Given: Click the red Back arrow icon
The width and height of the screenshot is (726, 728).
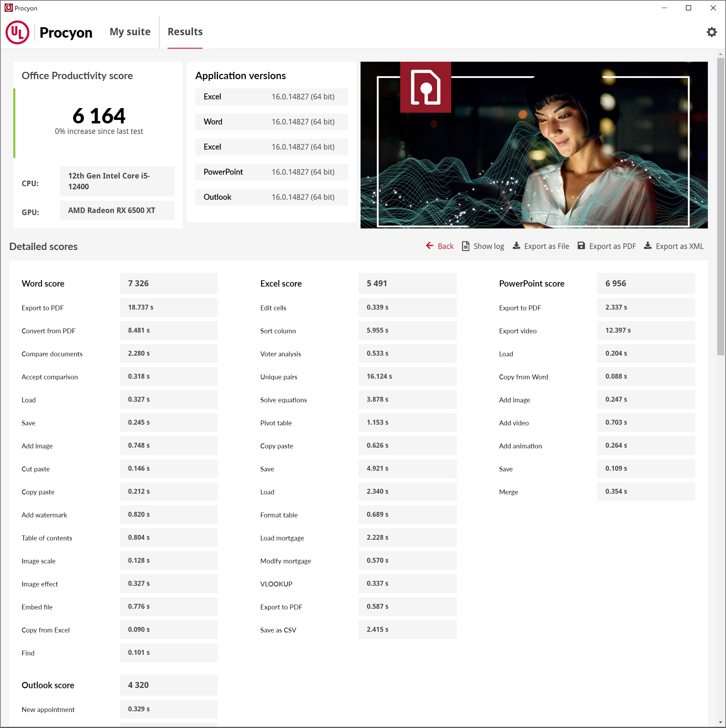Looking at the screenshot, I should 429,246.
